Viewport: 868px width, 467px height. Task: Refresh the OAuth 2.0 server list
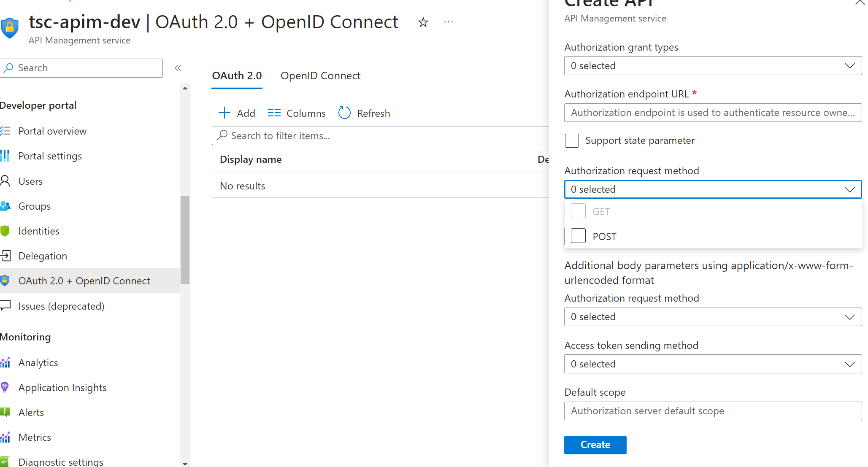(x=363, y=113)
